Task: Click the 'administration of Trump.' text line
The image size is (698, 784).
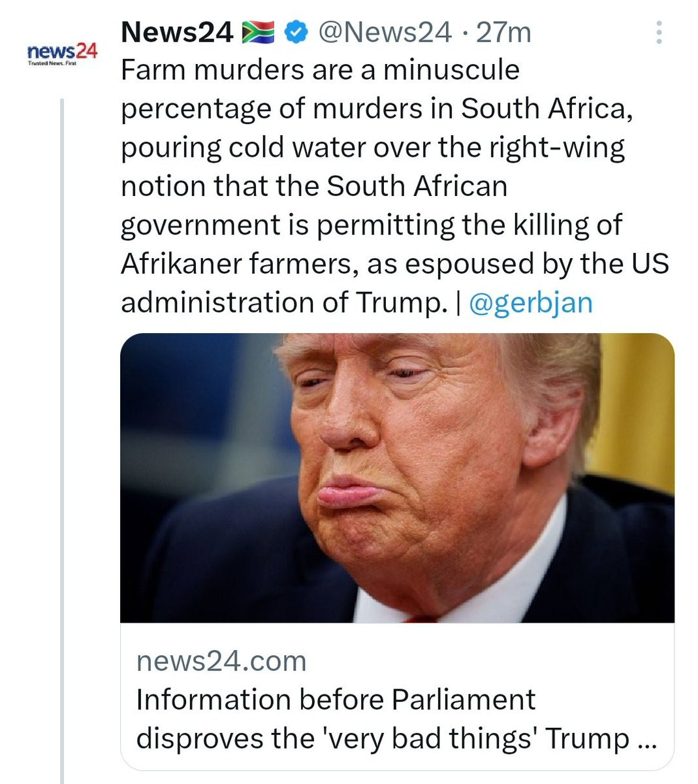Action: 281,302
